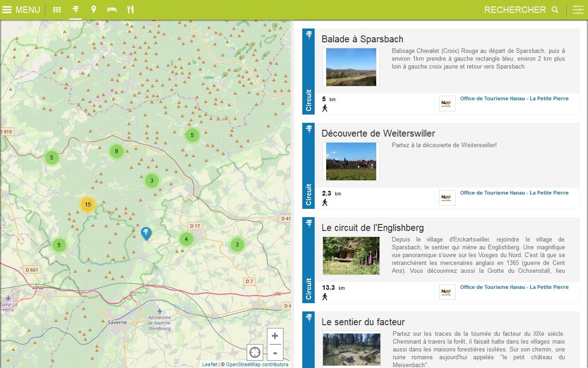The width and height of the screenshot is (588, 368).
Task: Click the signpost icon on sentier du facteur card
Action: pyautogui.click(x=309, y=317)
